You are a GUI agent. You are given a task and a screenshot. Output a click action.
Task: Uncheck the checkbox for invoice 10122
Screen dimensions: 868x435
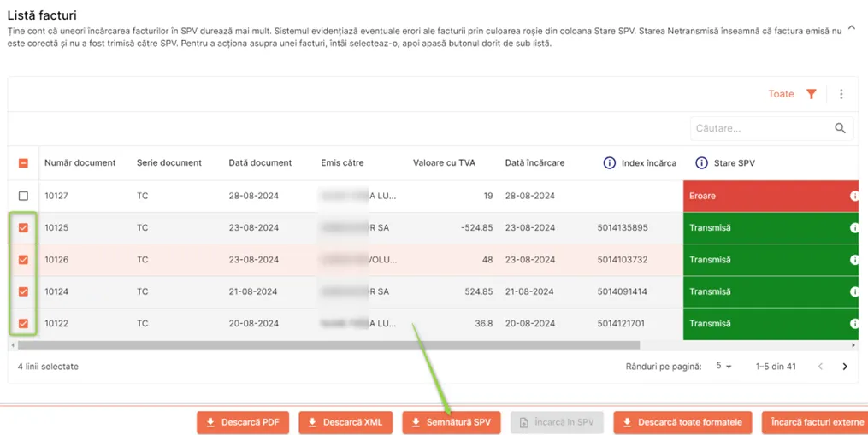coord(23,323)
